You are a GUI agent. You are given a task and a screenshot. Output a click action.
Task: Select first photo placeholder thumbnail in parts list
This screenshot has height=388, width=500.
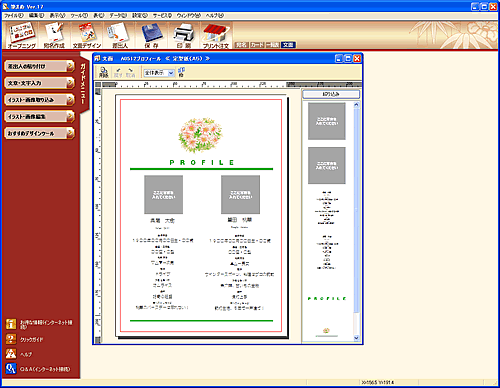(327, 121)
